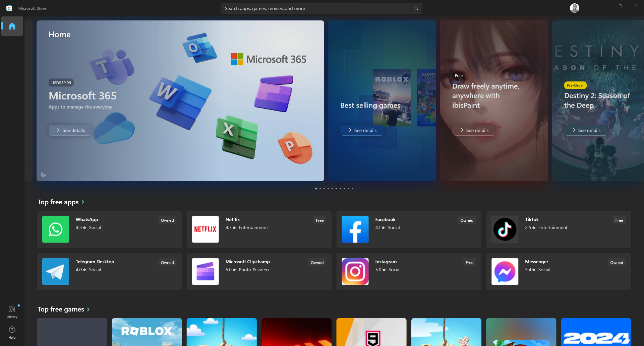
Task: Click the USD$59.99 price tag
Action: click(61, 83)
